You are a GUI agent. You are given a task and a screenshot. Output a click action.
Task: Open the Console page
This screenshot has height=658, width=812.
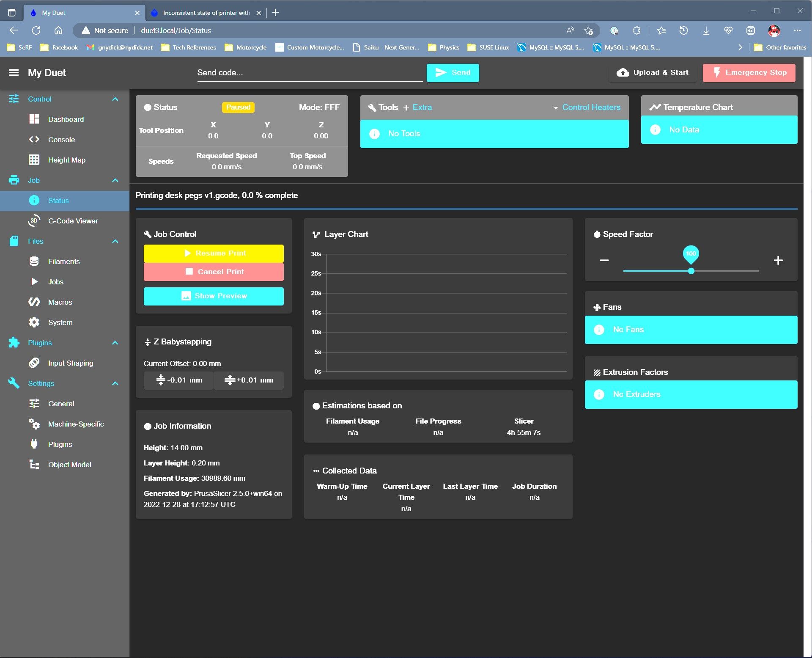pyautogui.click(x=64, y=140)
